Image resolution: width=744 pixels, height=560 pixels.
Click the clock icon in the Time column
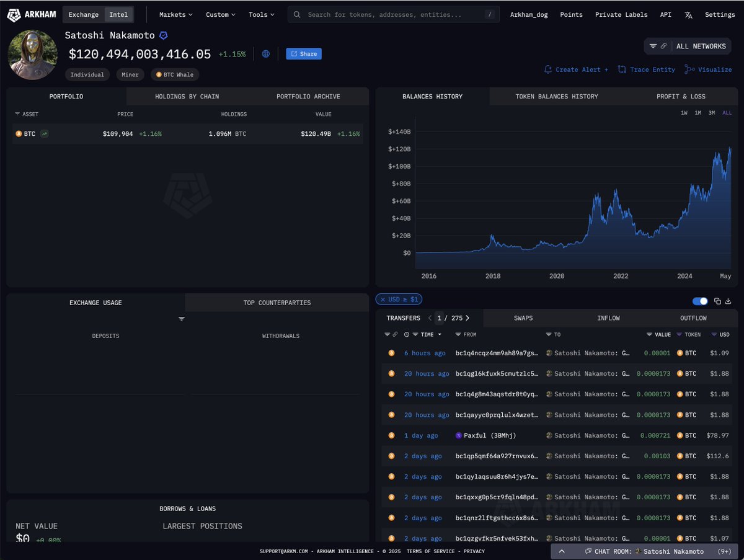click(407, 334)
